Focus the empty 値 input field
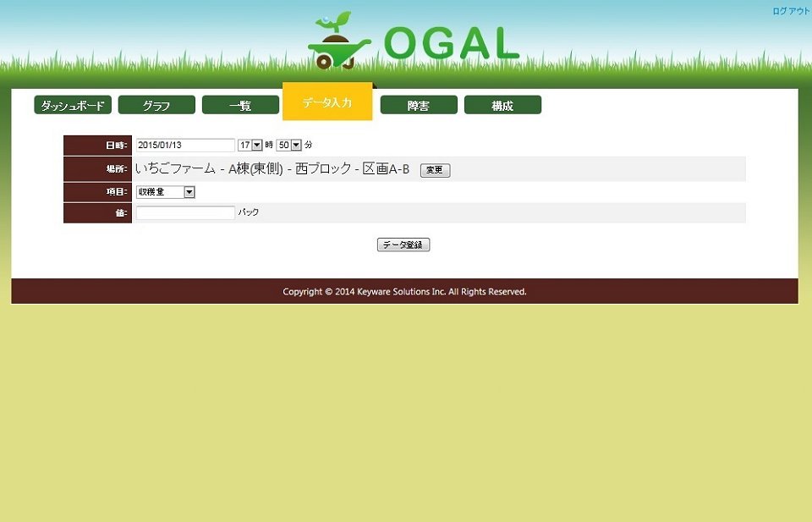This screenshot has height=522, width=812. coord(185,213)
